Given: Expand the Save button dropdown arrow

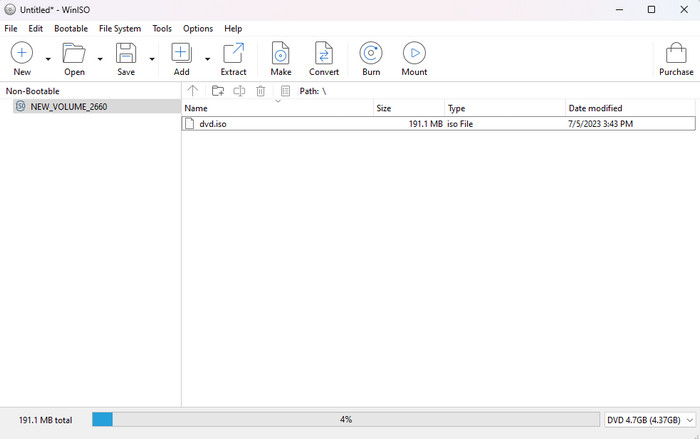Looking at the screenshot, I should (152, 59).
